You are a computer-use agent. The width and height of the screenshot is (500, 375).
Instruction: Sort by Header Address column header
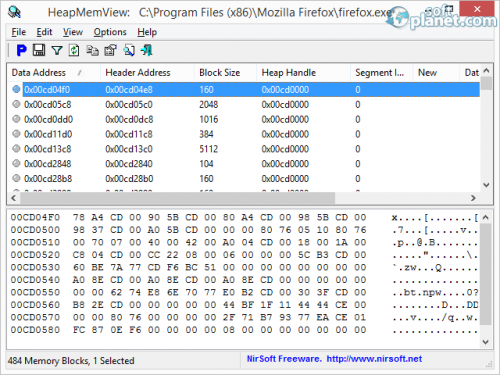147,73
